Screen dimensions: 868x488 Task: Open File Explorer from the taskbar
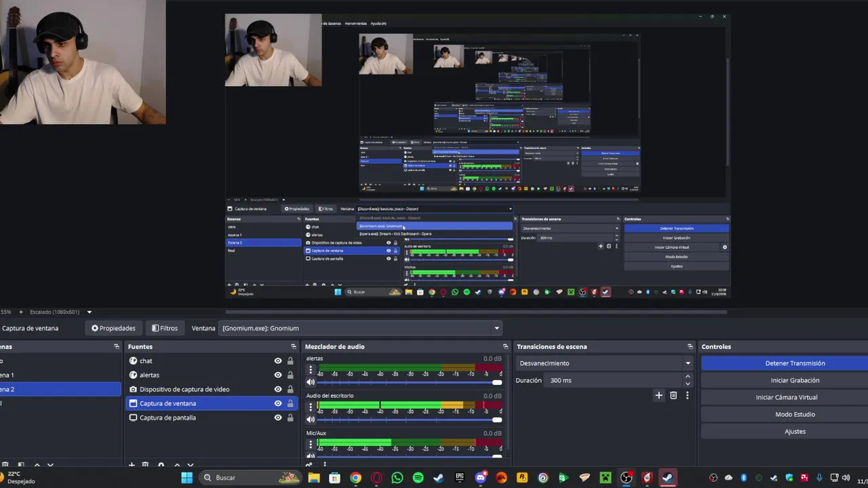[314, 478]
